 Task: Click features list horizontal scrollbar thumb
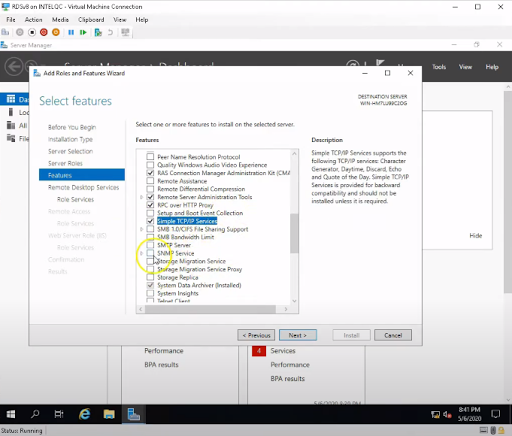tap(210, 309)
